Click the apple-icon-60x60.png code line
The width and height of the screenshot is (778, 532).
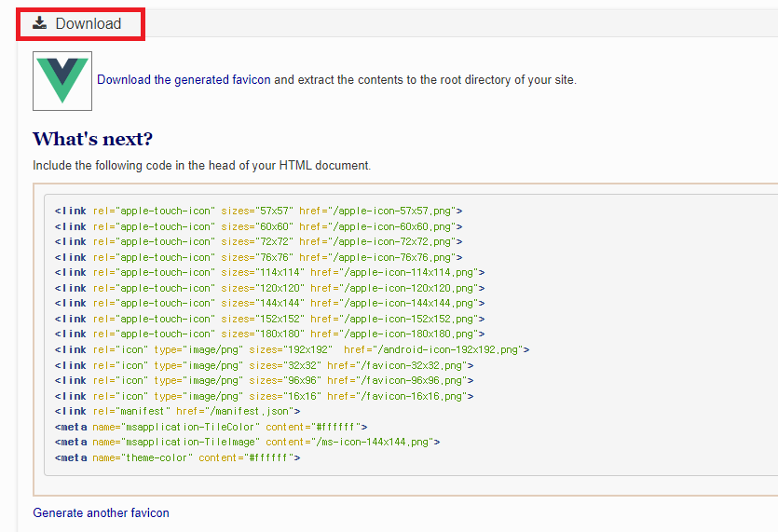[x=258, y=226]
